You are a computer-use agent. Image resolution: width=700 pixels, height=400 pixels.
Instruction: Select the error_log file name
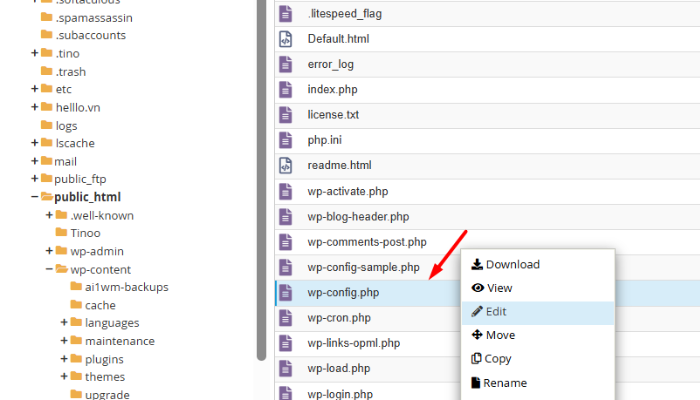tap(330, 65)
